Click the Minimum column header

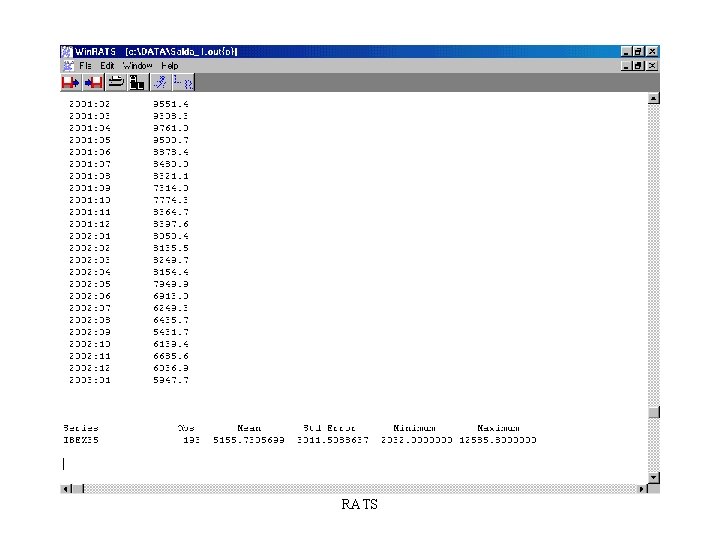click(414, 428)
